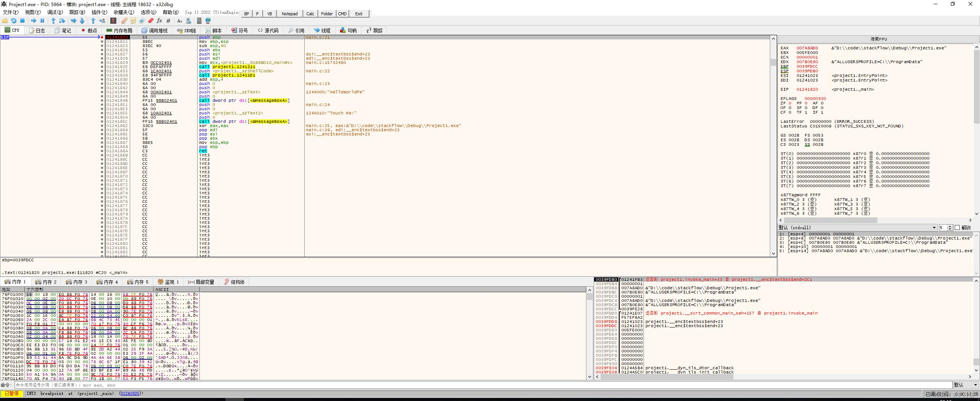Image resolution: width=980 pixels, height=401 pixels.
Task: Click the command input field
Action: pyautogui.click(x=483, y=385)
